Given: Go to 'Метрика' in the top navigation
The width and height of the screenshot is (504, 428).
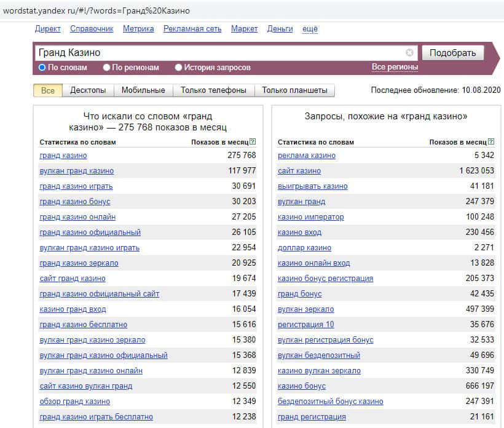Looking at the screenshot, I should tap(138, 29).
